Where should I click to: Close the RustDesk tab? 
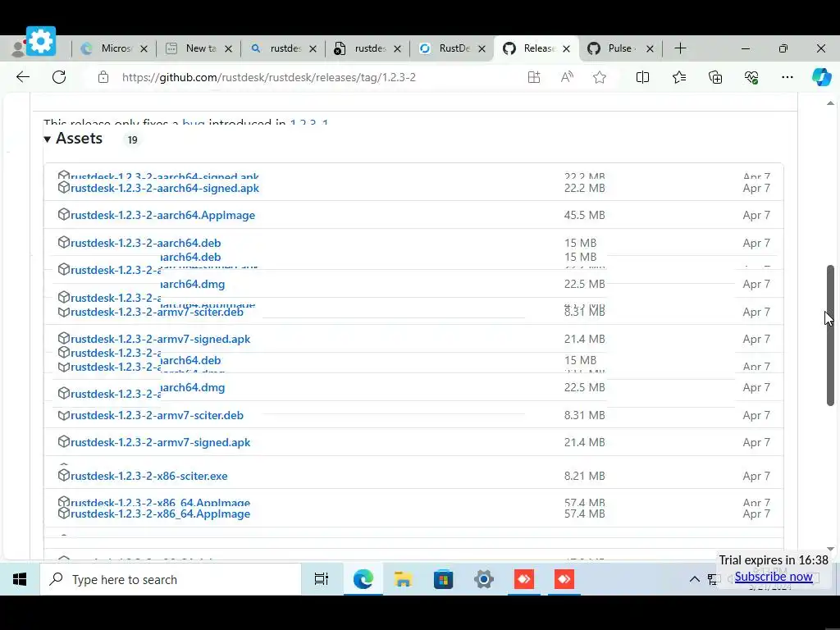tap(482, 48)
